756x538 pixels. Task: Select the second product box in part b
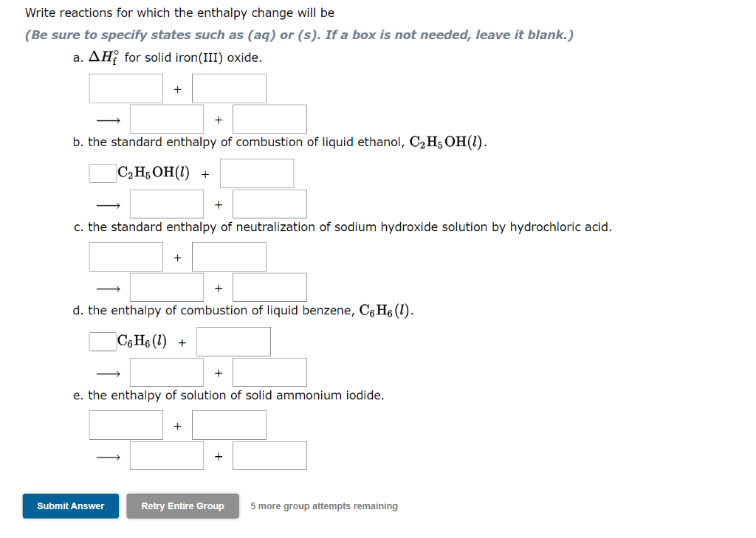[x=269, y=203]
